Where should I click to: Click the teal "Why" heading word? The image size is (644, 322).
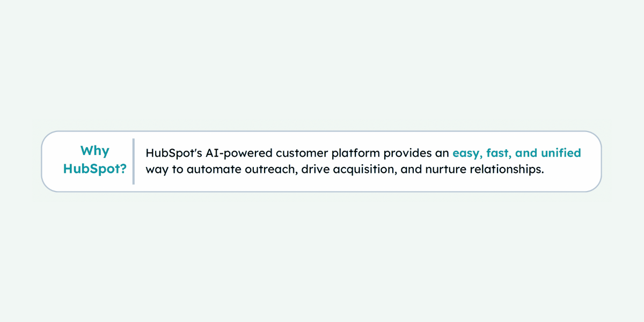[x=94, y=151]
